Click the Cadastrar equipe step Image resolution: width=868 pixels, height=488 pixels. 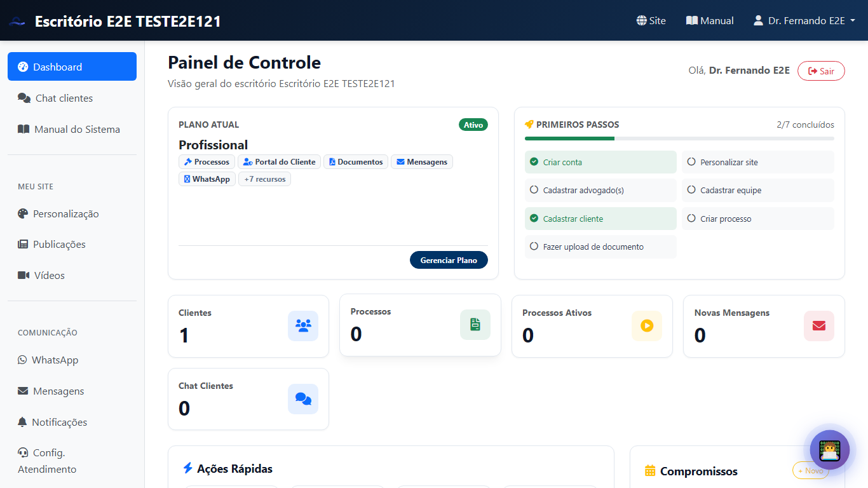(x=758, y=190)
